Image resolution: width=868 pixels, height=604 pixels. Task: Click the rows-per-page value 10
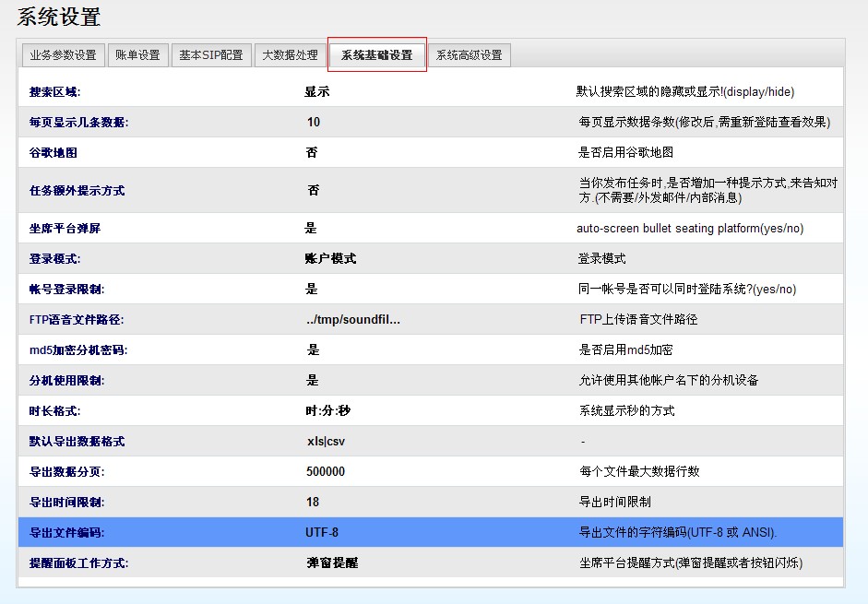coord(314,123)
